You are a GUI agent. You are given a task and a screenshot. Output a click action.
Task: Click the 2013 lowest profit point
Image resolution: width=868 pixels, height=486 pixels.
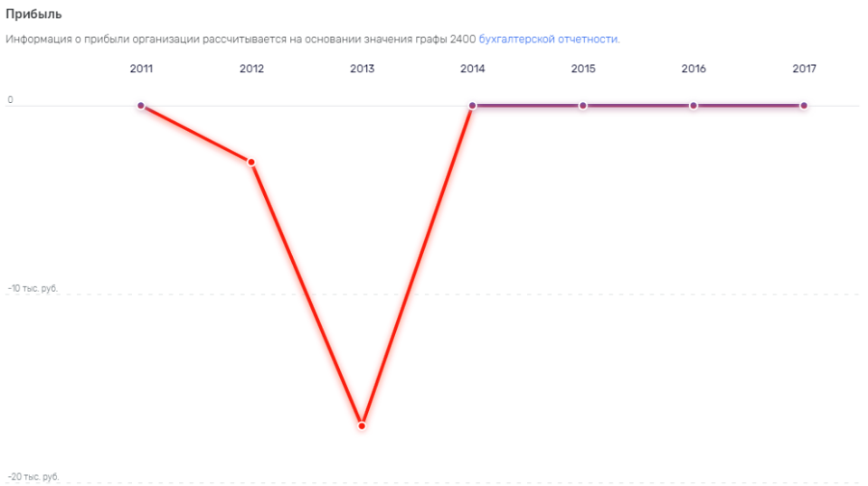tap(362, 425)
